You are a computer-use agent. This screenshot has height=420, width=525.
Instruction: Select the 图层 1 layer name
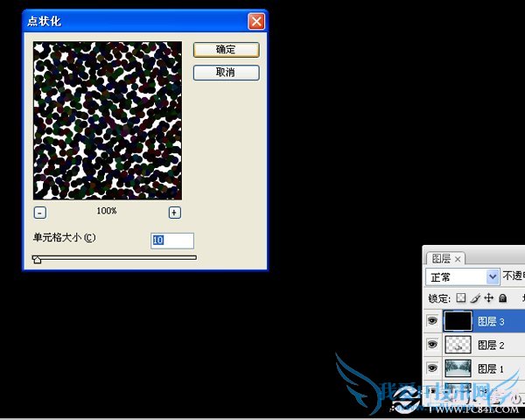pos(491,368)
